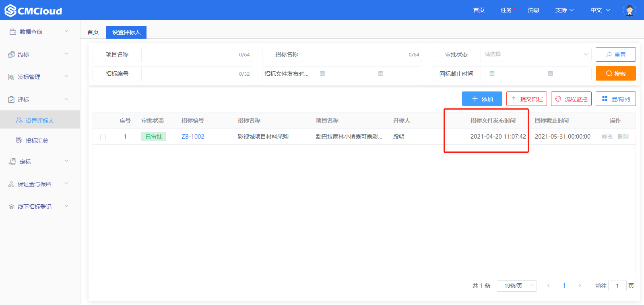This screenshot has width=644, height=305.
Task: Click the 添加 add button
Action: pos(482,99)
